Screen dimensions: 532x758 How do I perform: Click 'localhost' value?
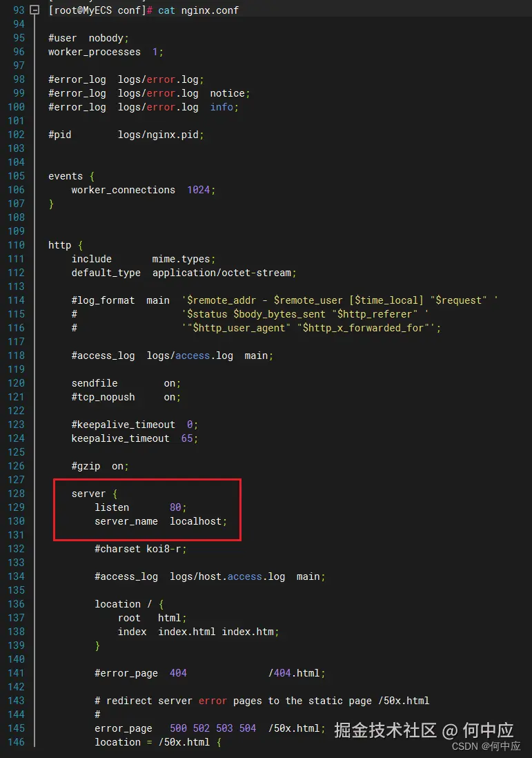[x=195, y=521]
